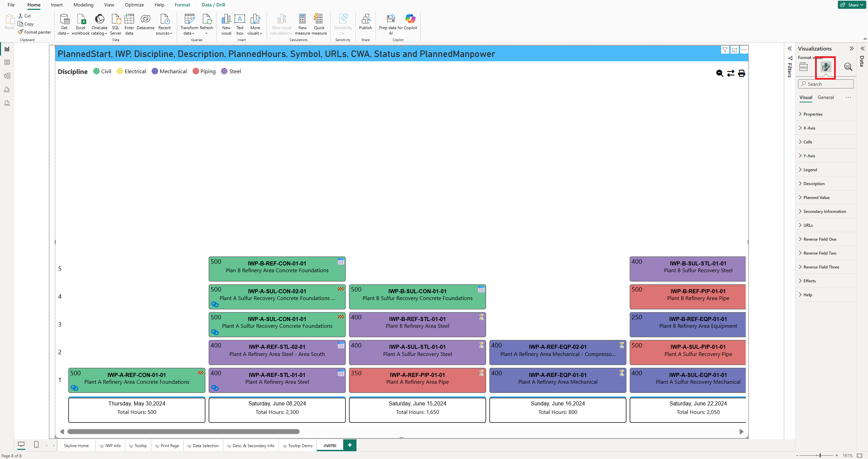Viewport: 868px width, 459px height.
Task: Click Focus mode icon on visual
Action: (734, 50)
